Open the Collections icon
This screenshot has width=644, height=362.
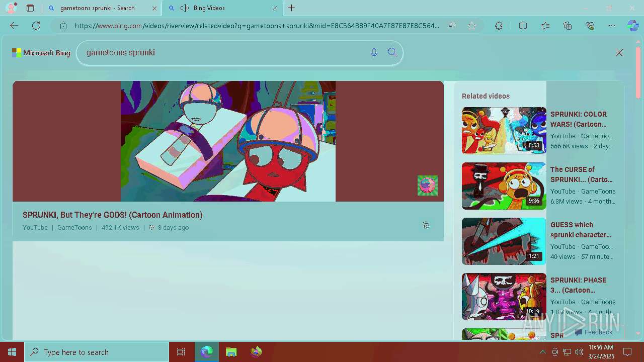(568, 26)
